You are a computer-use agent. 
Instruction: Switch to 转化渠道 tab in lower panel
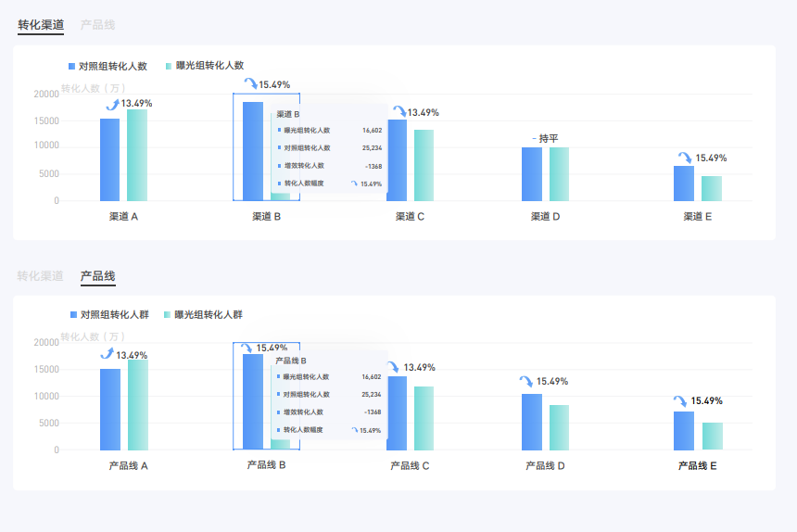click(x=40, y=276)
